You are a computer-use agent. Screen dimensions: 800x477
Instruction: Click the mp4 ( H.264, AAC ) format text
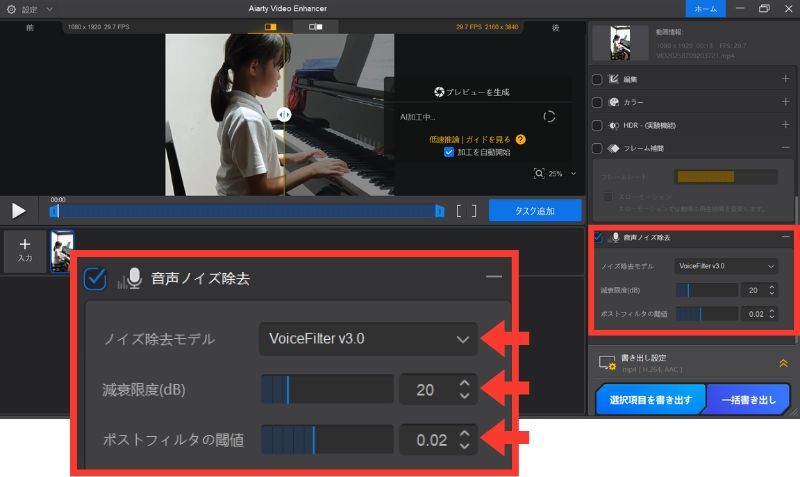(652, 369)
